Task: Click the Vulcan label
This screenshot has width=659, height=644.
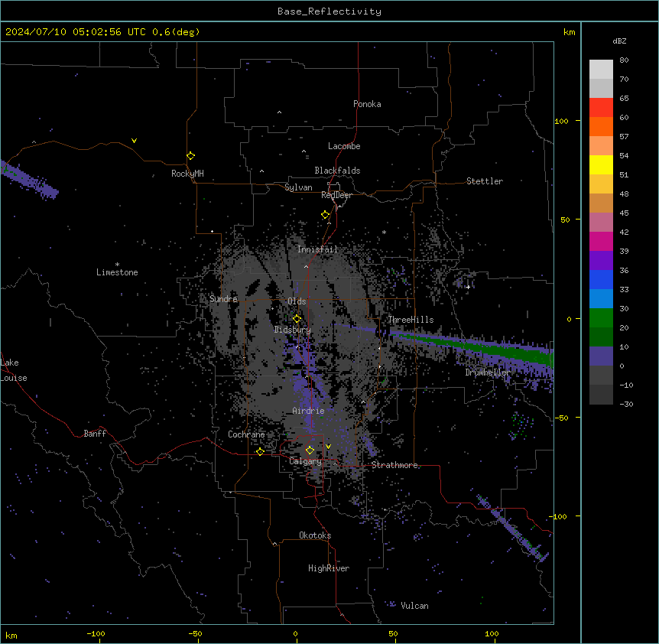Action: click(x=414, y=606)
